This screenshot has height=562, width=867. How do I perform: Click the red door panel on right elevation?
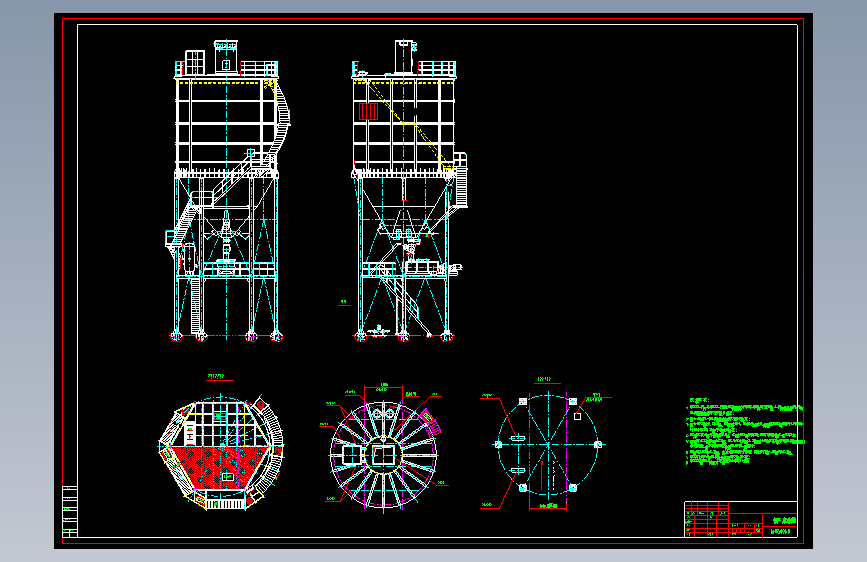click(368, 111)
